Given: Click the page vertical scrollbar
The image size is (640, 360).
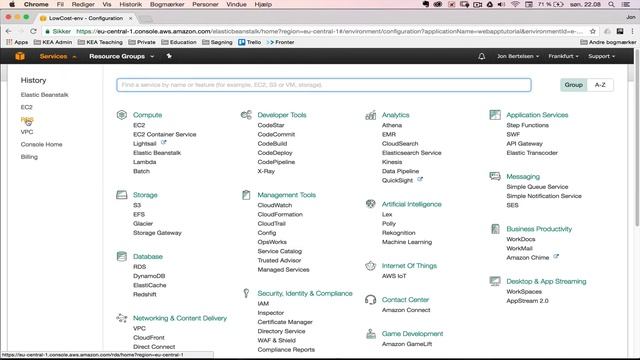Looking at the screenshot, I should tap(637, 139).
